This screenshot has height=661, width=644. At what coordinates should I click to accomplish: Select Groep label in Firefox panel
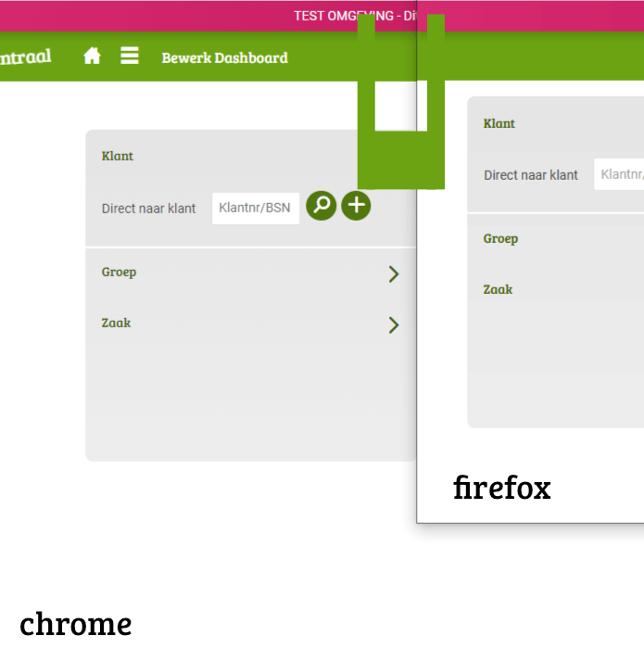500,239
